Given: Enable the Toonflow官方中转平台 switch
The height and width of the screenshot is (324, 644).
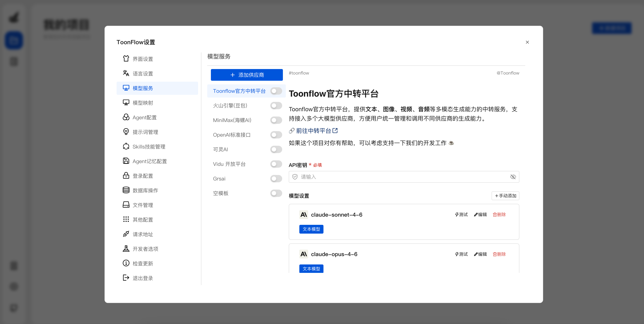Looking at the screenshot, I should (276, 91).
